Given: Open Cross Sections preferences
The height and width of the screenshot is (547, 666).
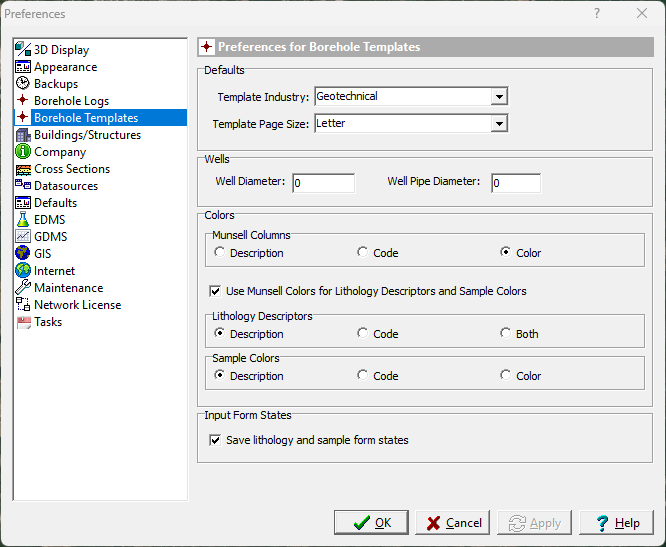Looking at the screenshot, I should [72, 169].
